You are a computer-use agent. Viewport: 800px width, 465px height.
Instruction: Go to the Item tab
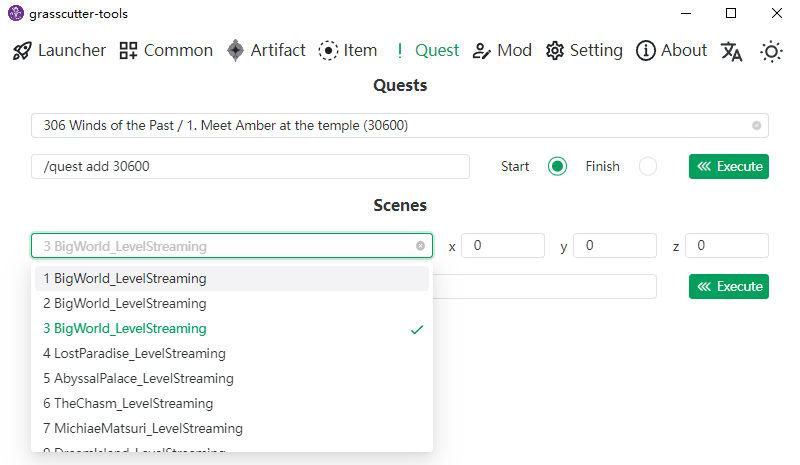pyautogui.click(x=348, y=51)
